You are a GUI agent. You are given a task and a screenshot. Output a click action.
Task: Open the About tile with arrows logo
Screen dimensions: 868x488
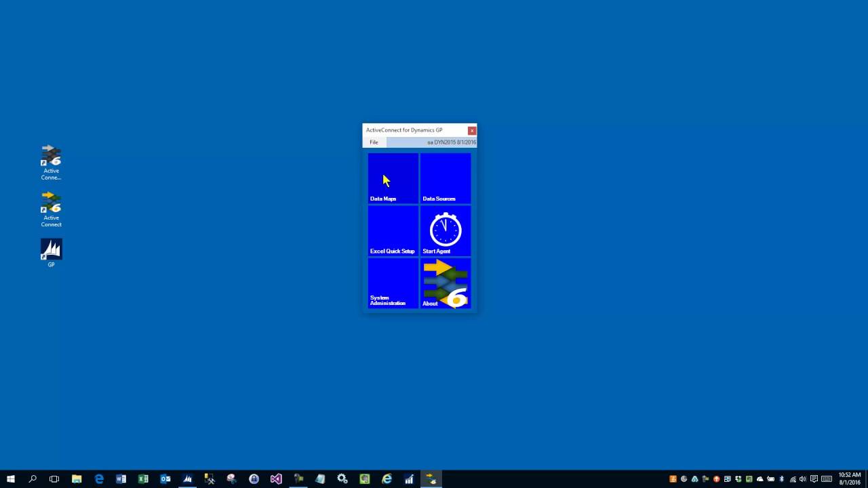(x=446, y=283)
